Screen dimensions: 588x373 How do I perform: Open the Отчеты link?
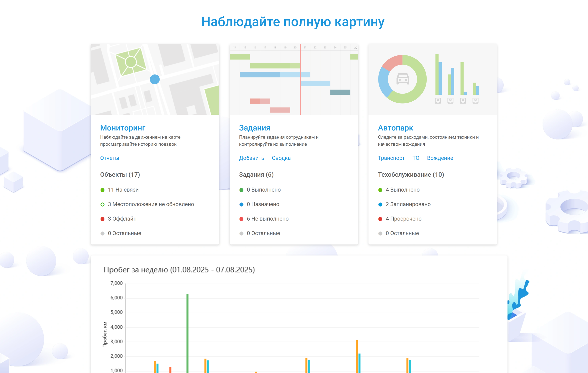click(110, 158)
